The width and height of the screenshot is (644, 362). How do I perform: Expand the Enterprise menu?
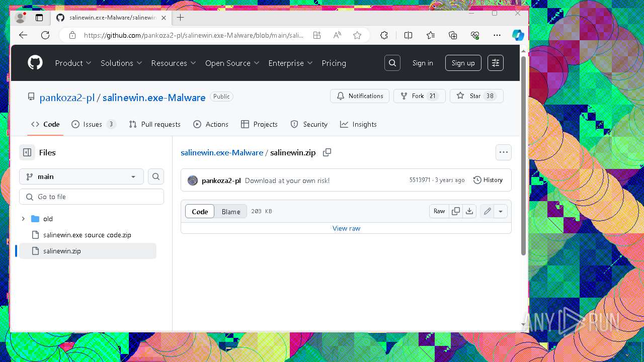[291, 63]
